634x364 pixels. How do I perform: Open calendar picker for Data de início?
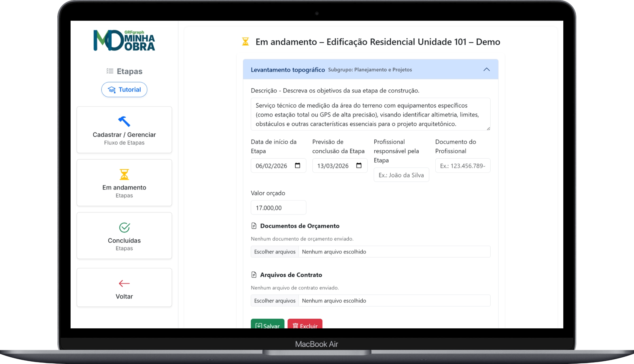(x=297, y=165)
